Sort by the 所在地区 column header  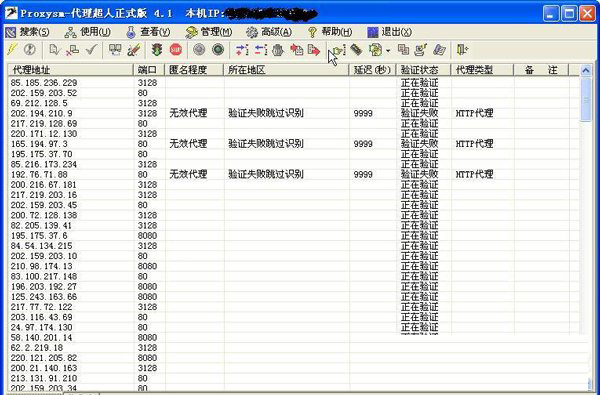pyautogui.click(x=286, y=70)
